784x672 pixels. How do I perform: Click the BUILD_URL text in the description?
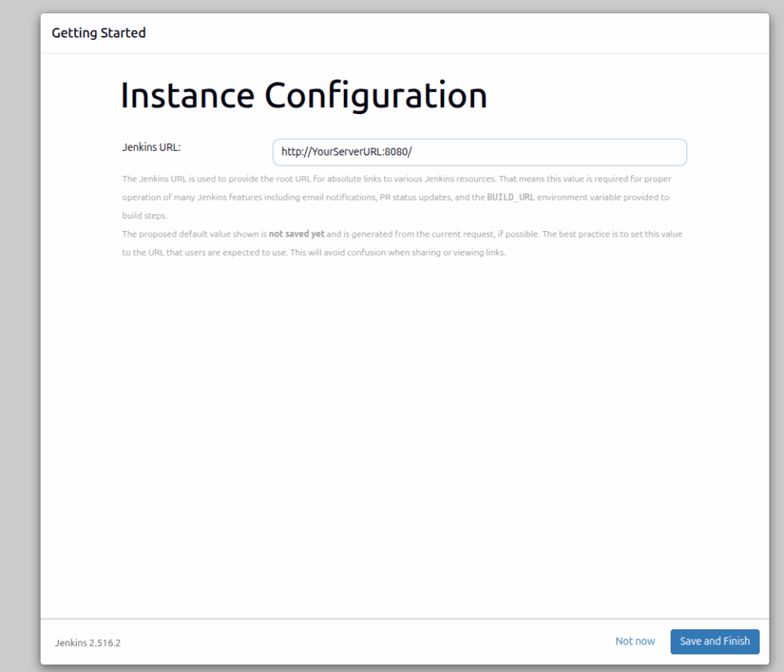coord(509,197)
